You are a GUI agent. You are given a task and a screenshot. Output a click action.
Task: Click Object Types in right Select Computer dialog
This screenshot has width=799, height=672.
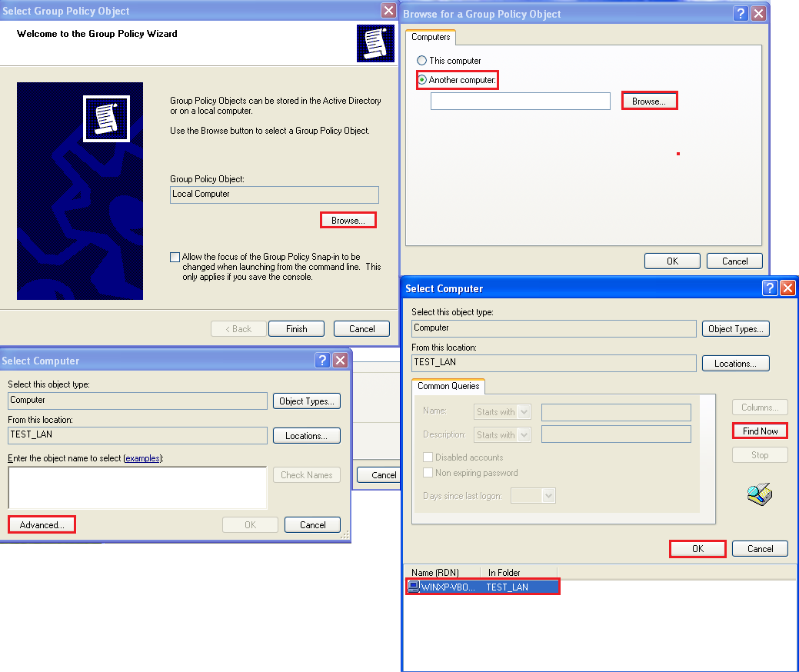point(736,328)
